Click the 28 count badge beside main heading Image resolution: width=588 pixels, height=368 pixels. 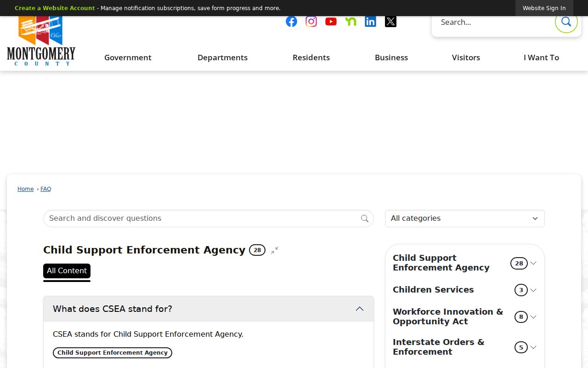coord(257,250)
